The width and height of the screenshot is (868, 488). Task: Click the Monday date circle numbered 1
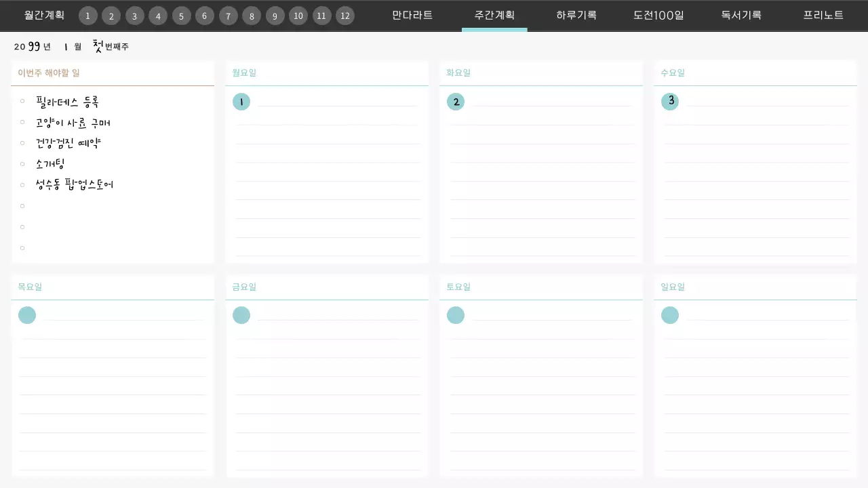(x=241, y=102)
